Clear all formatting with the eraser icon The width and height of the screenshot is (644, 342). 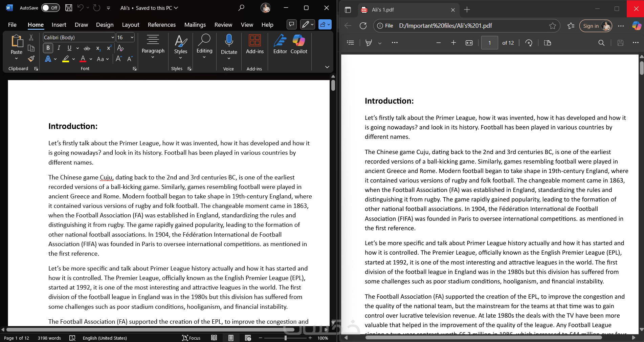click(x=120, y=48)
